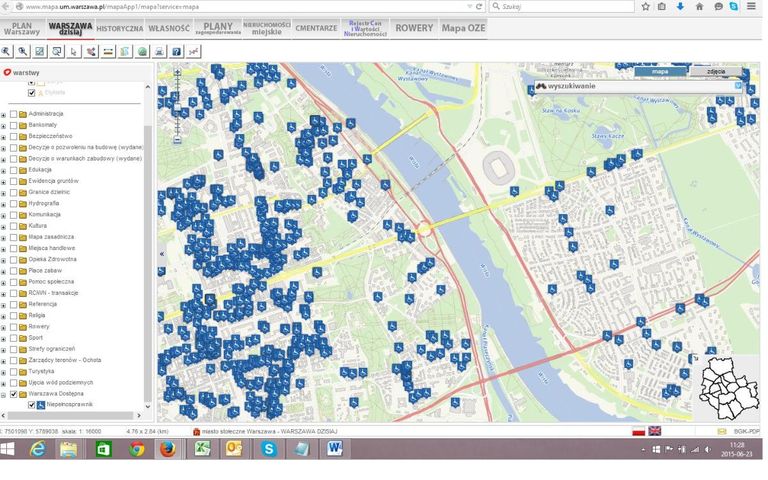
Task: Click the print icon in the map toolbar
Action: click(159, 51)
